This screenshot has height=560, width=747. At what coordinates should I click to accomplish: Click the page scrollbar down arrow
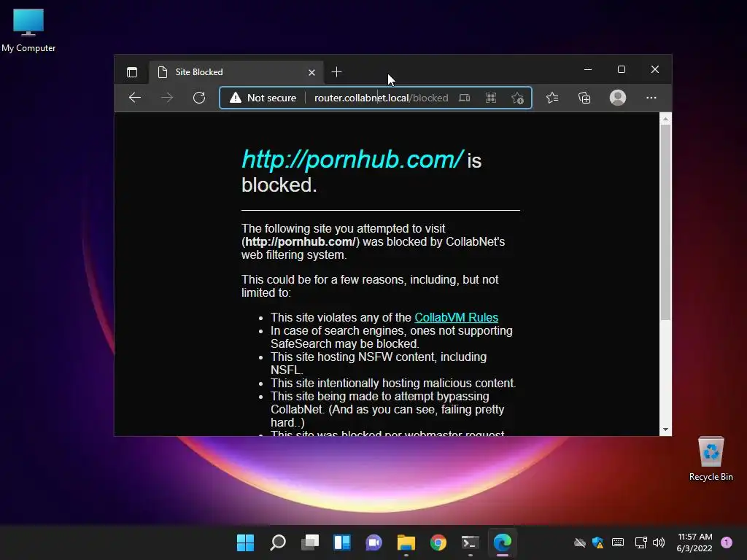tap(665, 429)
